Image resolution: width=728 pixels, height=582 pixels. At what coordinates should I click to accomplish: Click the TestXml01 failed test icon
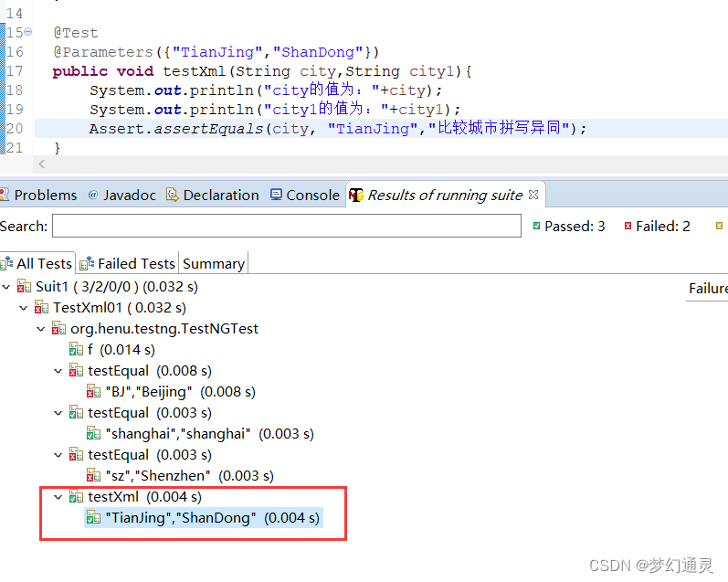click(x=41, y=308)
